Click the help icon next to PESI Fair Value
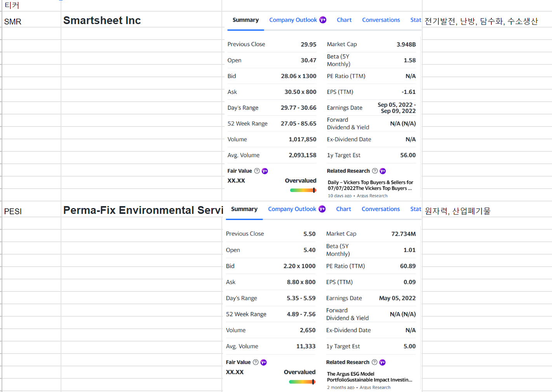This screenshot has width=552, height=392. pyautogui.click(x=256, y=362)
